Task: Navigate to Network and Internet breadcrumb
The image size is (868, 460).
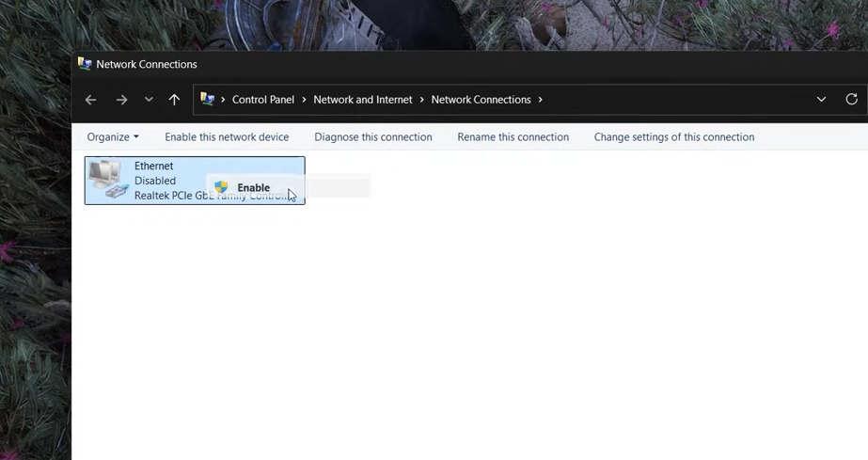Action: point(362,100)
